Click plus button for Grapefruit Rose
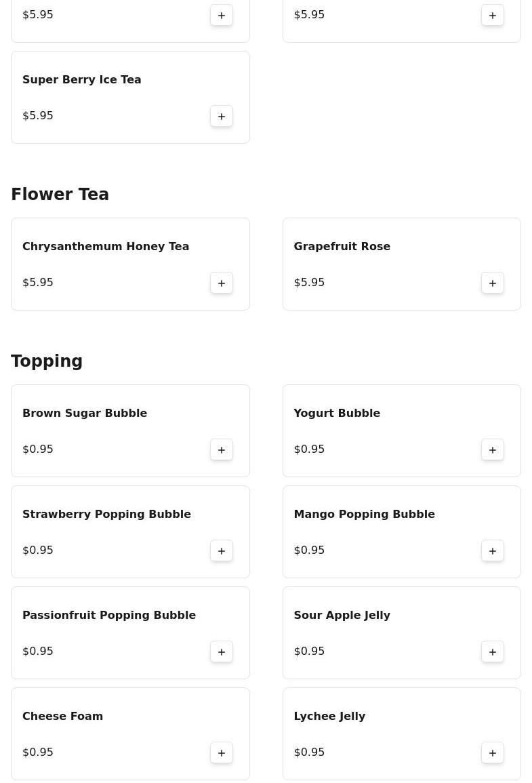Image resolution: width=532 pixels, height=783 pixels. [493, 283]
